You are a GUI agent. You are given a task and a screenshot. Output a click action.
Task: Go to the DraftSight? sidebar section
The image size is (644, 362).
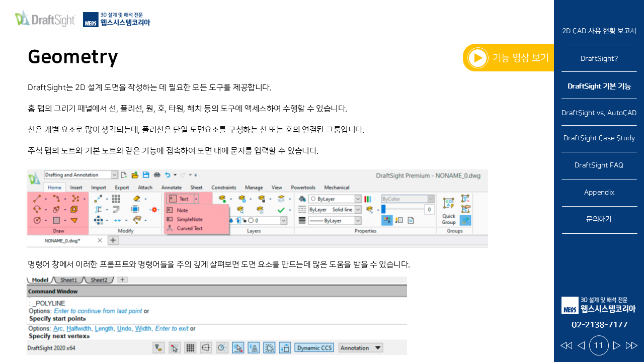599,58
